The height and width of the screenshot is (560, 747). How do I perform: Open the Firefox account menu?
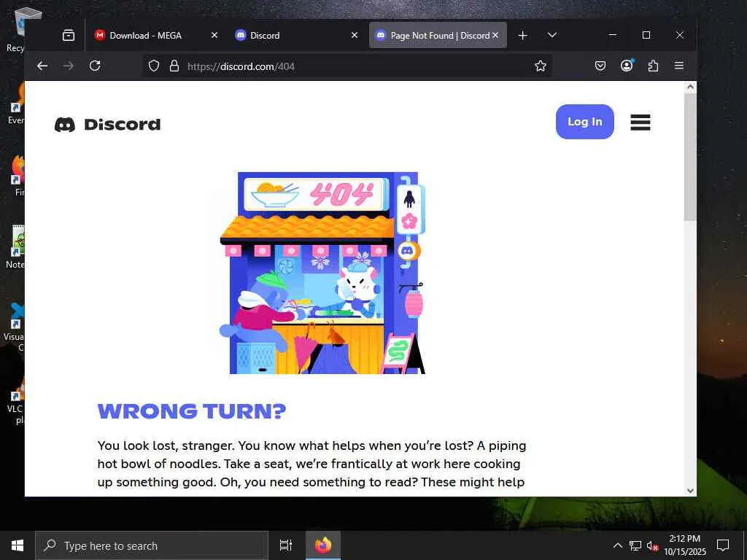(x=627, y=66)
